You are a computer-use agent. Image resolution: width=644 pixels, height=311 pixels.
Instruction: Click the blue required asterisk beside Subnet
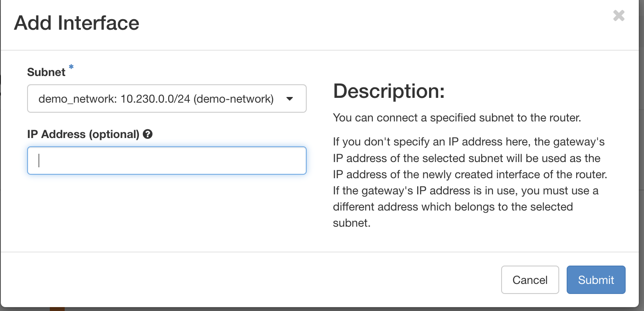[x=71, y=67]
